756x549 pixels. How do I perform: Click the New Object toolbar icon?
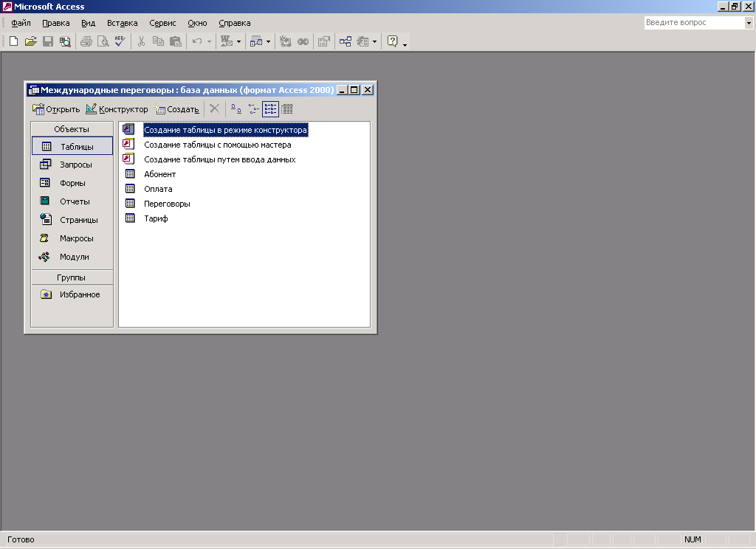click(x=362, y=41)
